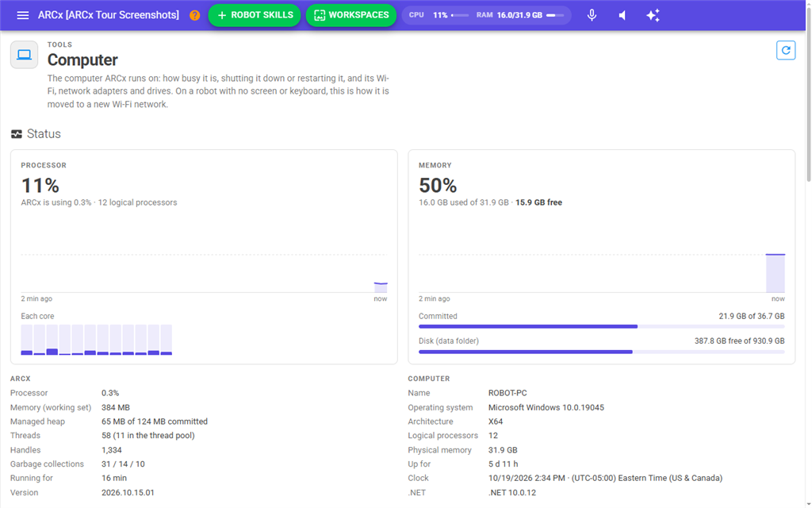Click the laptop icon beside the Computer heading
This screenshot has width=812, height=508.
tap(25, 55)
